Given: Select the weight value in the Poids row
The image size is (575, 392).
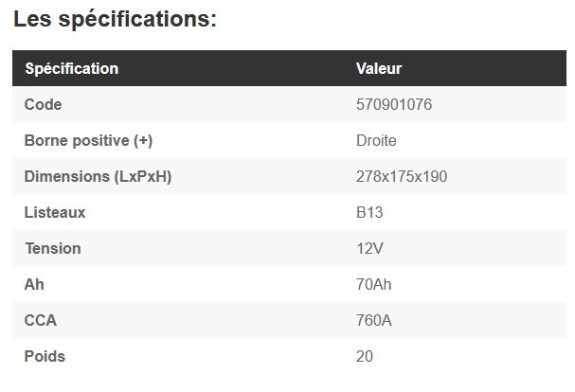Looking at the screenshot, I should coord(365,356).
